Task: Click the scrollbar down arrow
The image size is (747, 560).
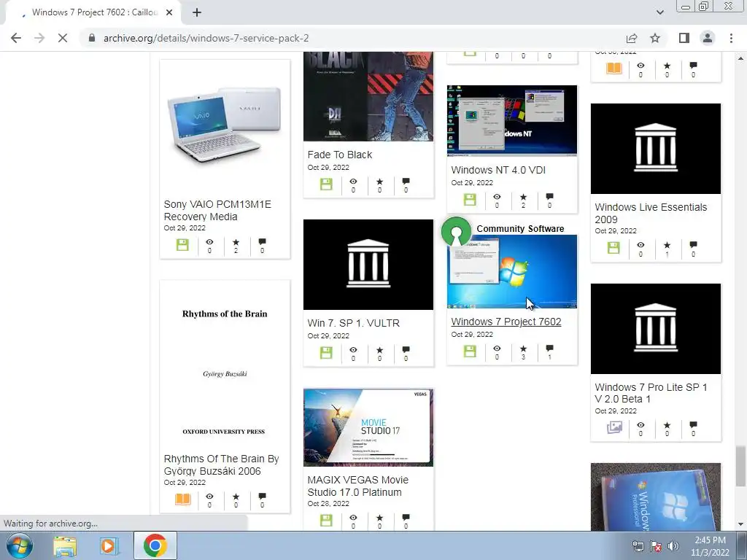Action: point(740,524)
